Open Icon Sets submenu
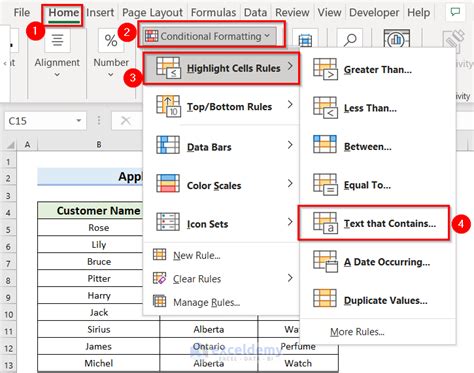Image resolution: width=474 pixels, height=373 pixels. tap(221, 223)
